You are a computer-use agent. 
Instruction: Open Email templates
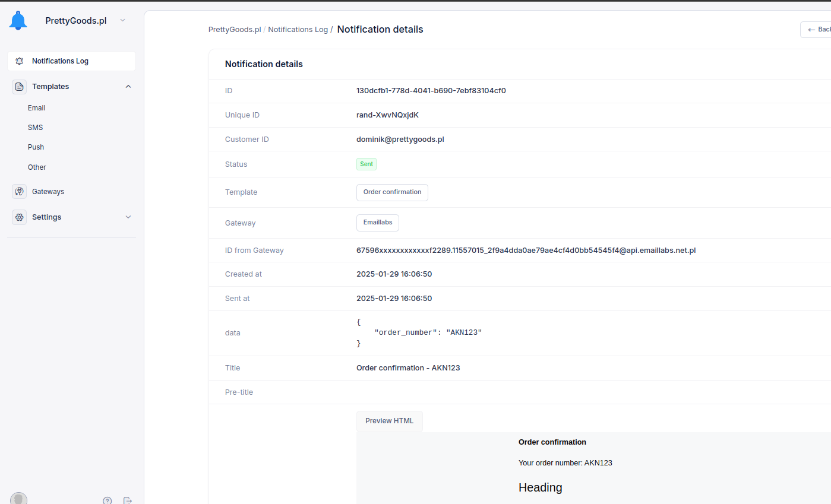pos(37,108)
